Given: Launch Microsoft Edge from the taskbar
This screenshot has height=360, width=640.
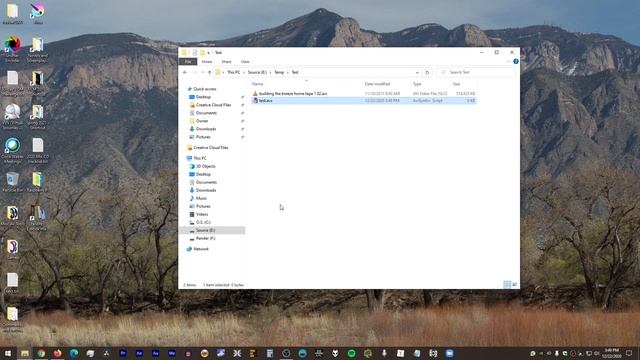Looking at the screenshot, I should point(74,353).
